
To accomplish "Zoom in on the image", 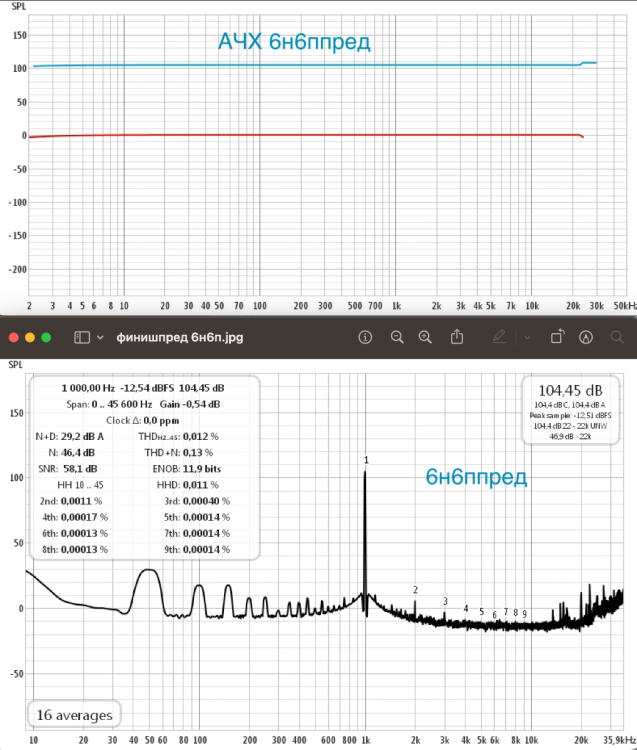I will 426,338.
